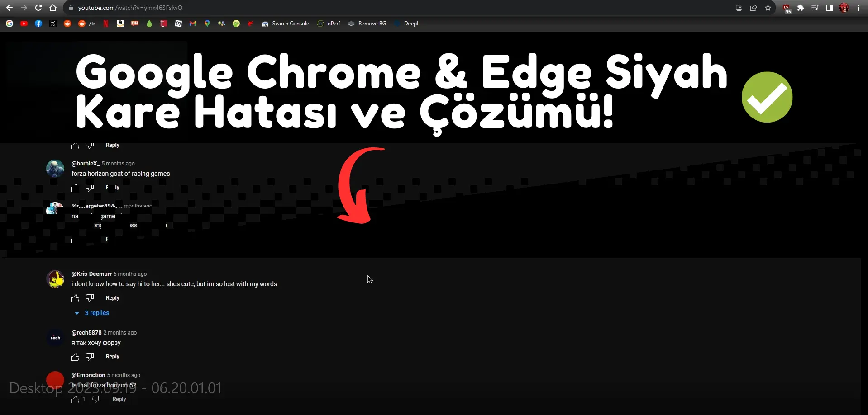This screenshot has height=415, width=868.
Task: Bookmark this tab with the star icon
Action: click(768, 8)
